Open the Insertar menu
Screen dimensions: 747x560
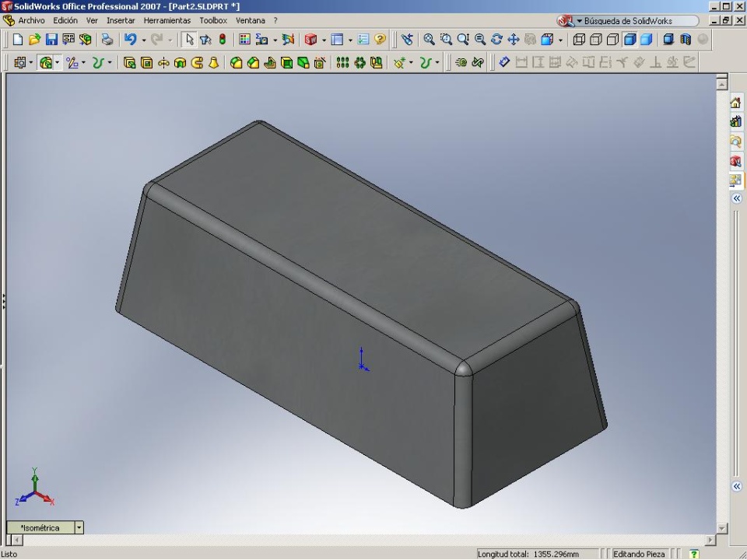(121, 20)
